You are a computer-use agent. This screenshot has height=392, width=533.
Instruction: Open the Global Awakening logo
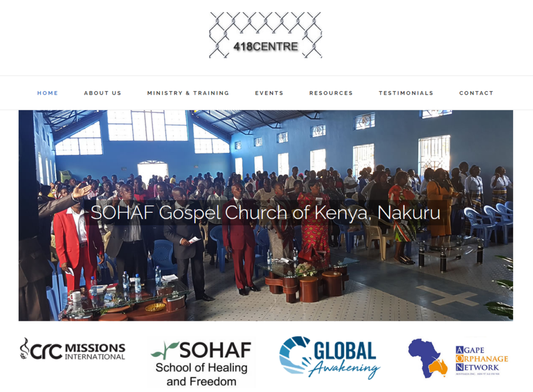point(329,357)
